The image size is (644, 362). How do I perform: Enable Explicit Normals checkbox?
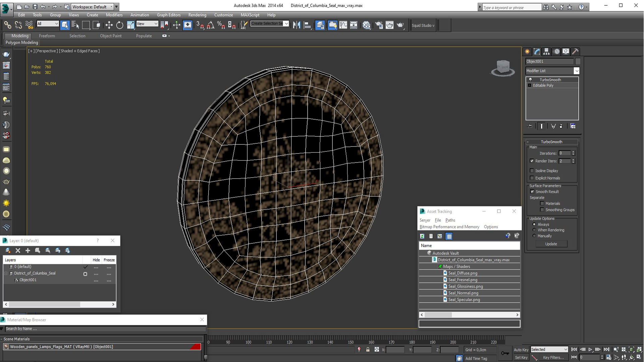[x=532, y=178]
